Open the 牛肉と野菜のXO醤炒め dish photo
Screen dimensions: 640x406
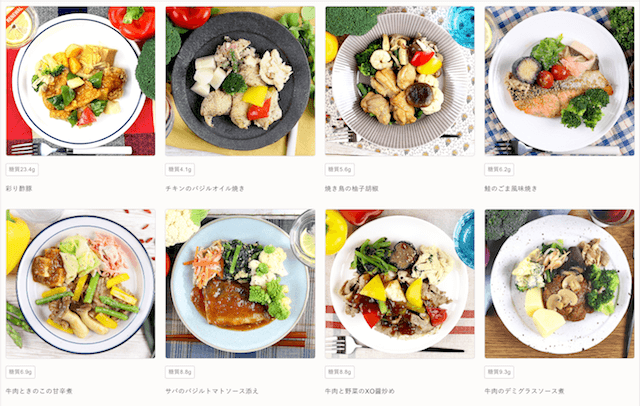pyautogui.click(x=400, y=284)
